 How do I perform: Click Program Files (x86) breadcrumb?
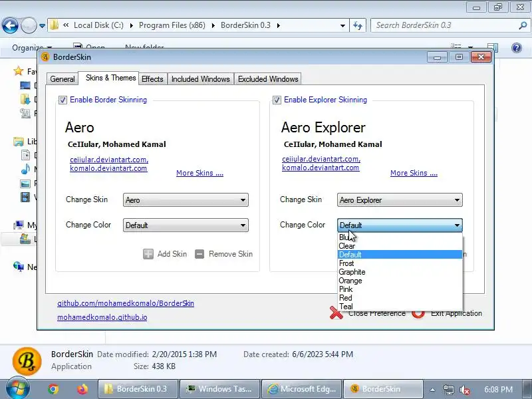[172, 25]
